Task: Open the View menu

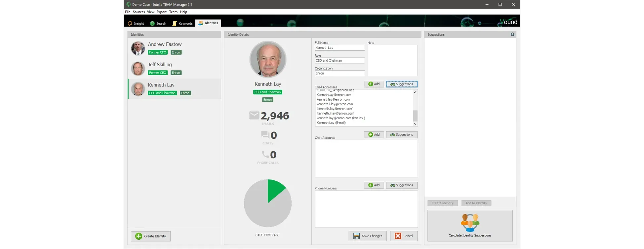Action: click(x=151, y=12)
